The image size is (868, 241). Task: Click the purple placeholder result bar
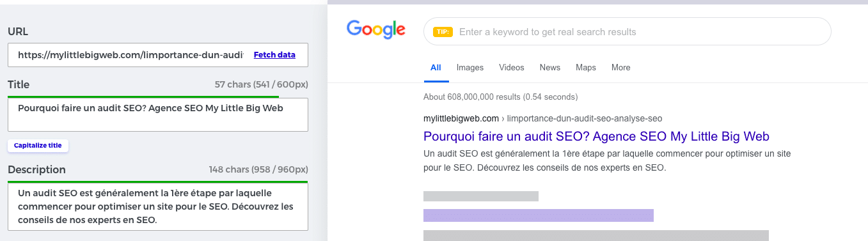pyautogui.click(x=539, y=215)
